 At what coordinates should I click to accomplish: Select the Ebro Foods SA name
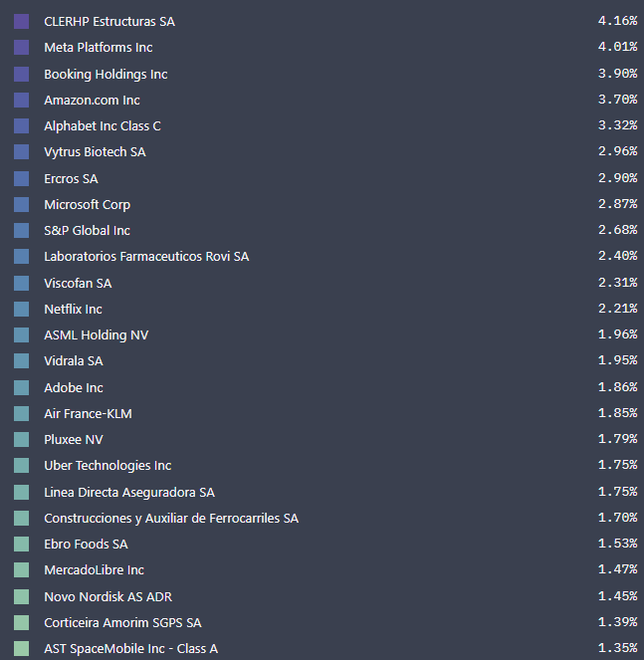(86, 545)
